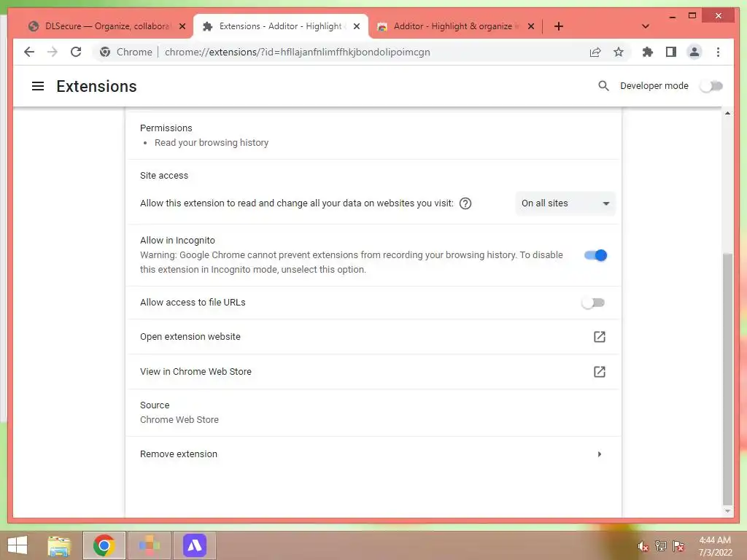
Task: Open the Additor app from taskbar
Action: tap(194, 545)
